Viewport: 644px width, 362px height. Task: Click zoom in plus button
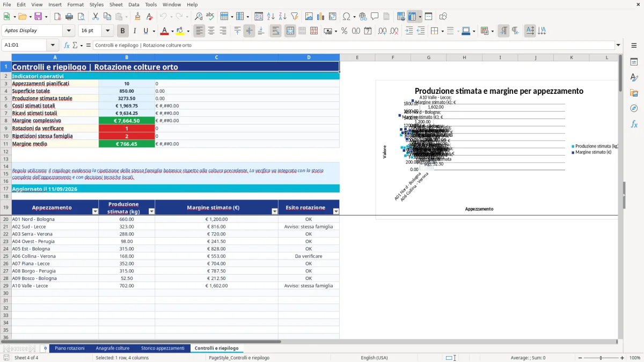pos(623,358)
